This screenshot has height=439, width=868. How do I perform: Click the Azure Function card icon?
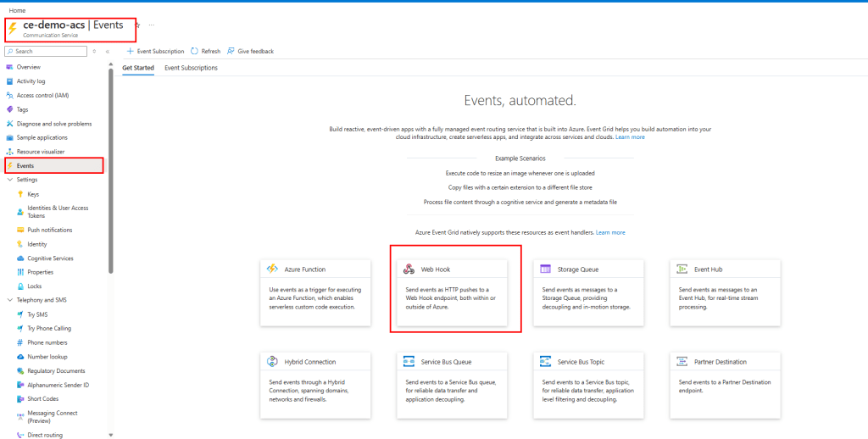pyautogui.click(x=273, y=270)
